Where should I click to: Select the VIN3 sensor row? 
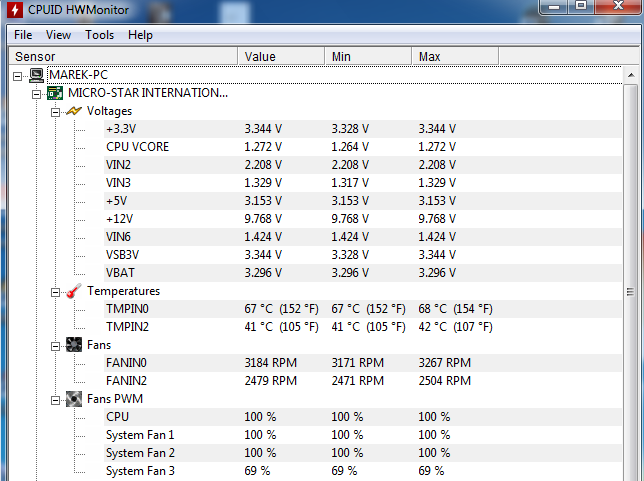[x=363, y=183]
